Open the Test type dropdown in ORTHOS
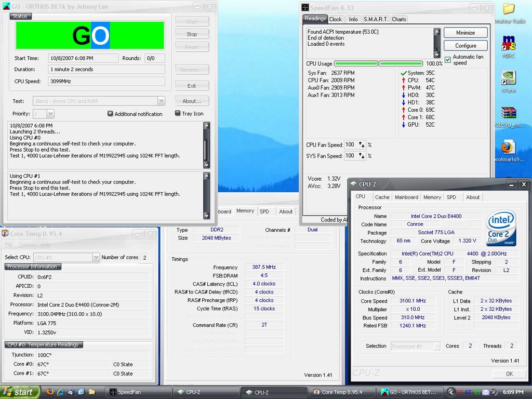532x399 pixels. tap(161, 101)
